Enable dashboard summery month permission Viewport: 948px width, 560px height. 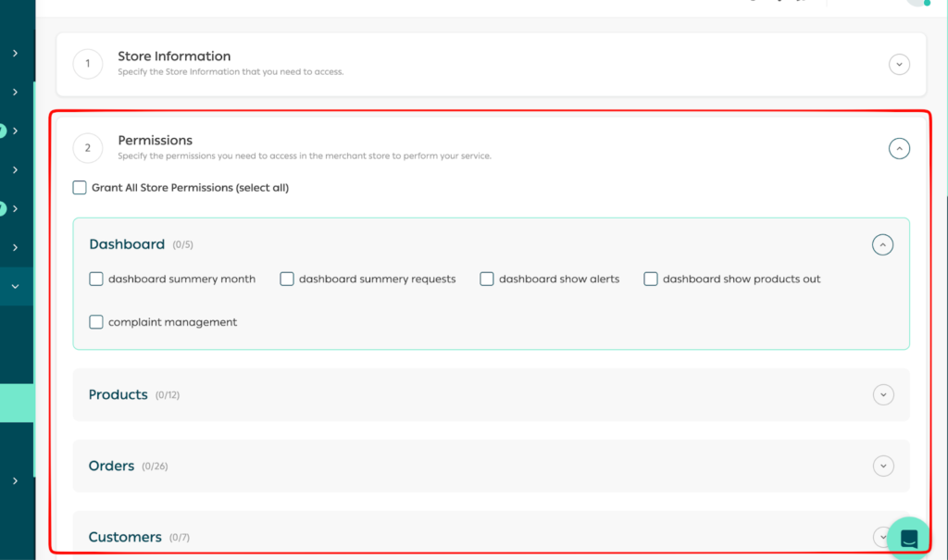(96, 279)
